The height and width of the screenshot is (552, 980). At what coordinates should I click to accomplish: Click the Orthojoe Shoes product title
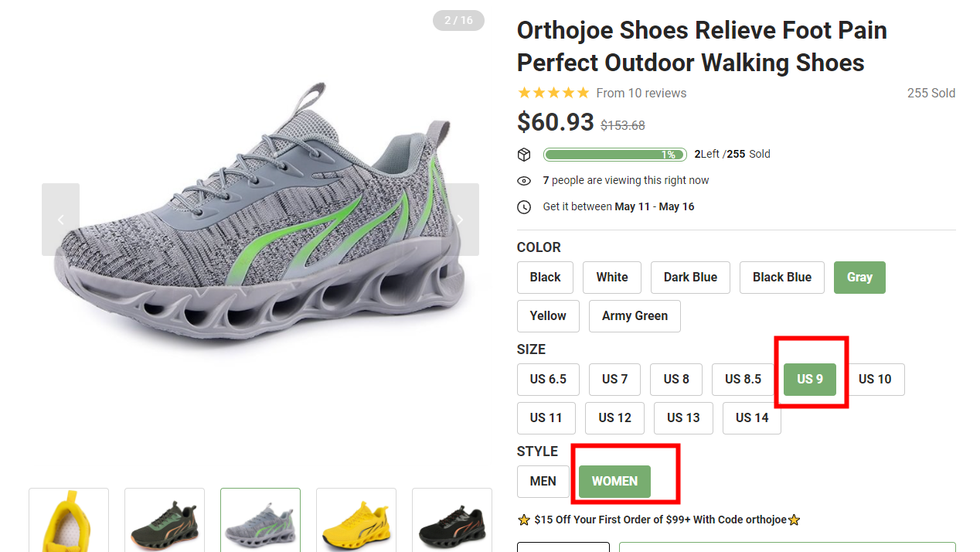pyautogui.click(x=702, y=46)
